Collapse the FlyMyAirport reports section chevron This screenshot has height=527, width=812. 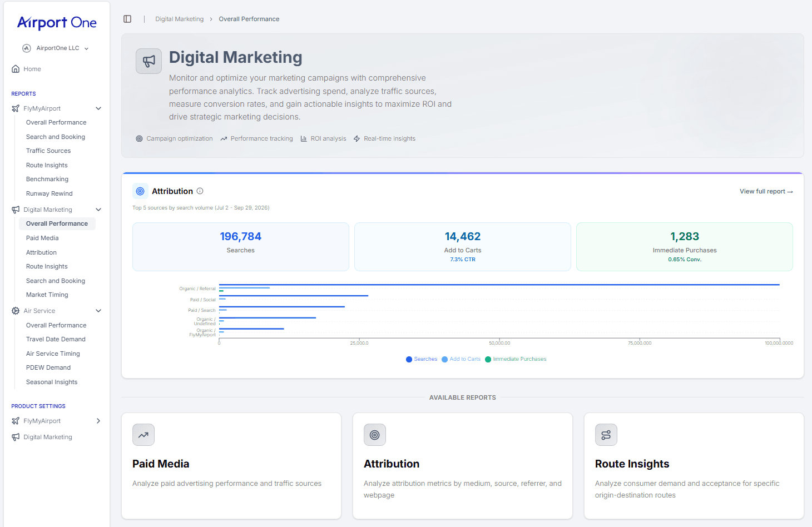click(98, 108)
